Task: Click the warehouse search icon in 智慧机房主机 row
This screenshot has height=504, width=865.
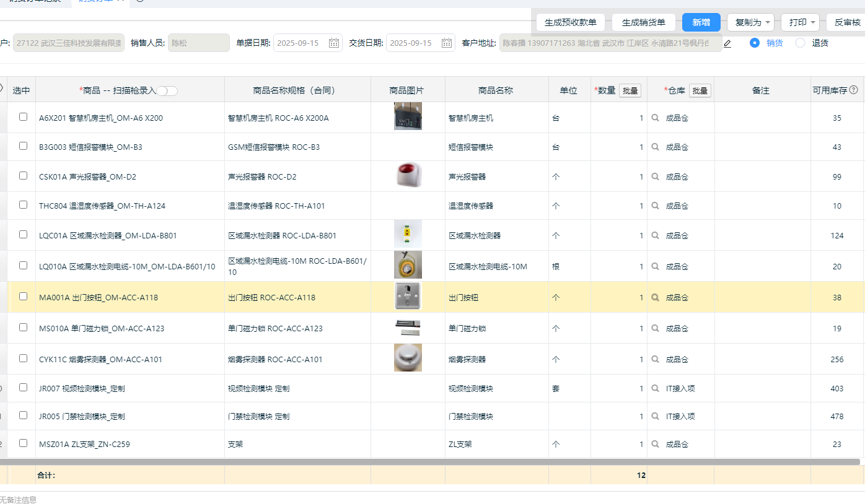Action: pos(655,118)
